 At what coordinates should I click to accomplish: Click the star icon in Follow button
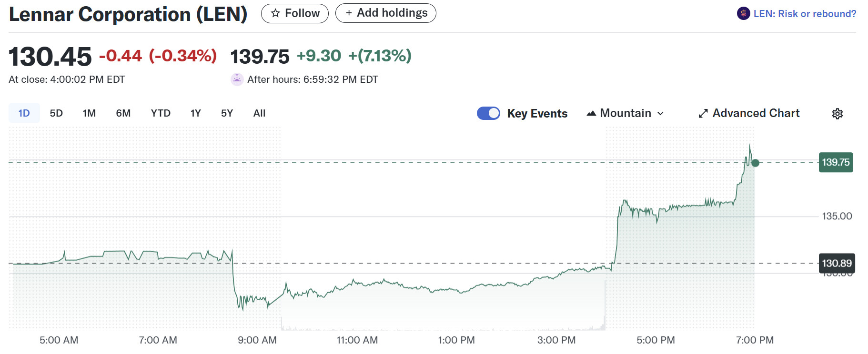[x=275, y=13]
